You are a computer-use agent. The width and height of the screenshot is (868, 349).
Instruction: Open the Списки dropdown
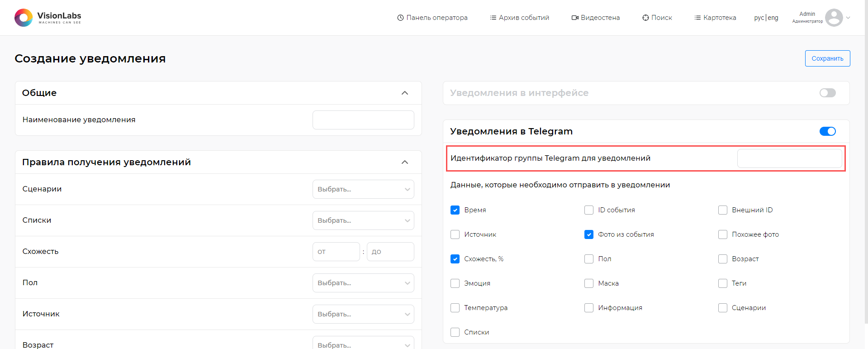tap(363, 220)
